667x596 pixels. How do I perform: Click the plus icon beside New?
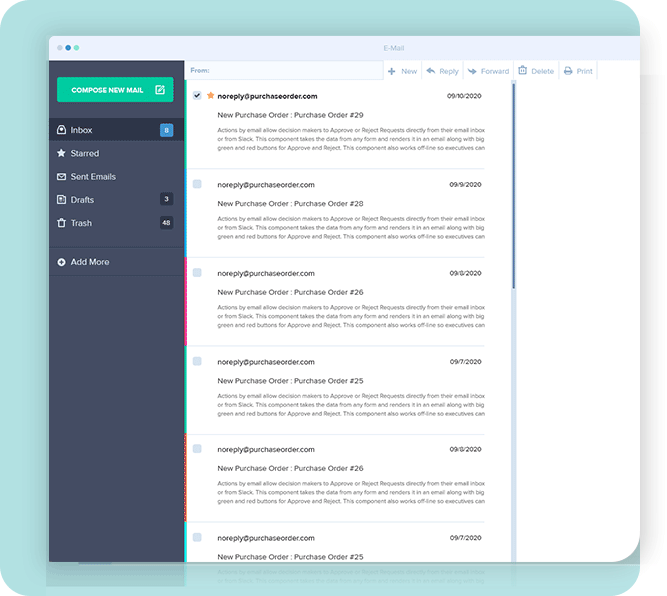coord(392,71)
